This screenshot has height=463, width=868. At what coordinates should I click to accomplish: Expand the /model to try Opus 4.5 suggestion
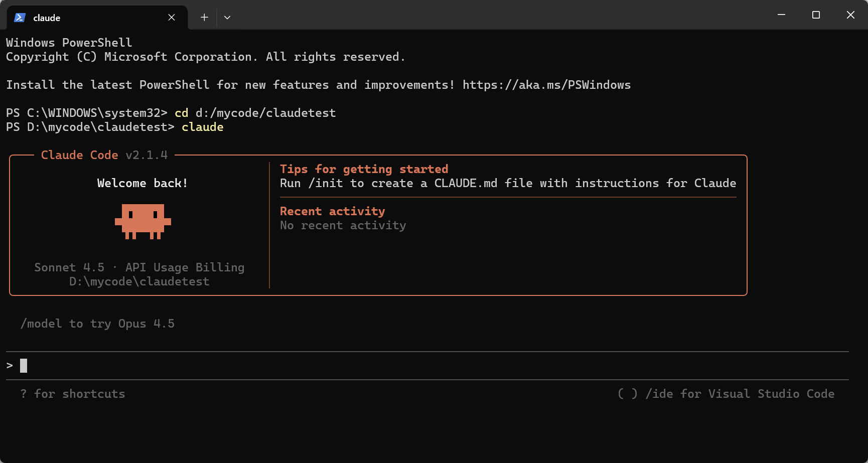click(x=97, y=324)
